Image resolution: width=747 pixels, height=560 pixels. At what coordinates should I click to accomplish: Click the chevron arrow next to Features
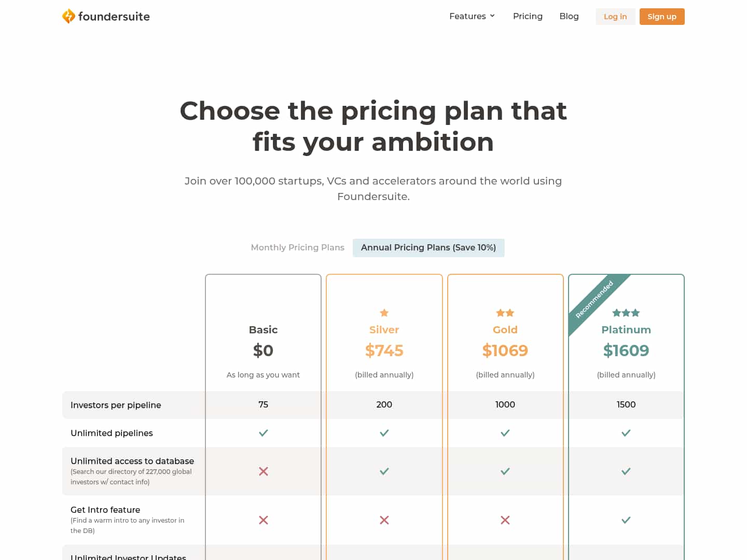tap(492, 16)
